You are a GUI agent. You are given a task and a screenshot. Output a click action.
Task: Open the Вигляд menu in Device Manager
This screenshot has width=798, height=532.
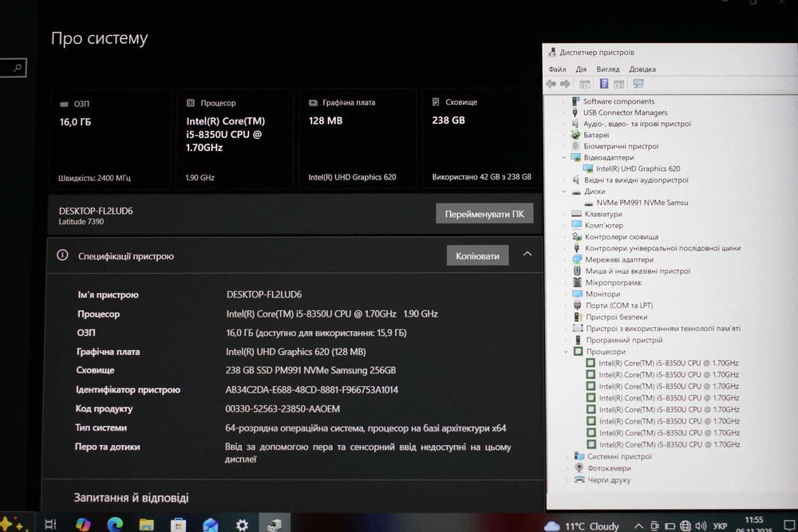pos(607,69)
